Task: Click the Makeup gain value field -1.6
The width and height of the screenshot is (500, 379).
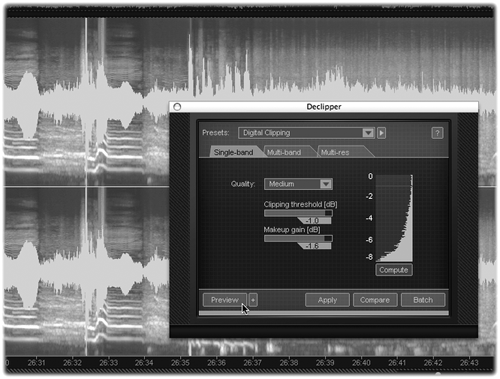Action: 314,246
